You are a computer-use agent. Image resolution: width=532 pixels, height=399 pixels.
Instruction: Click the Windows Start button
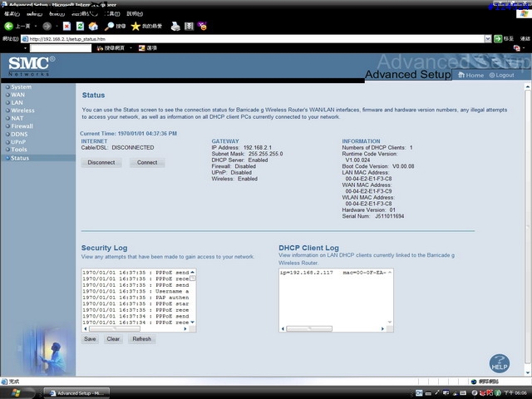click(x=16, y=393)
